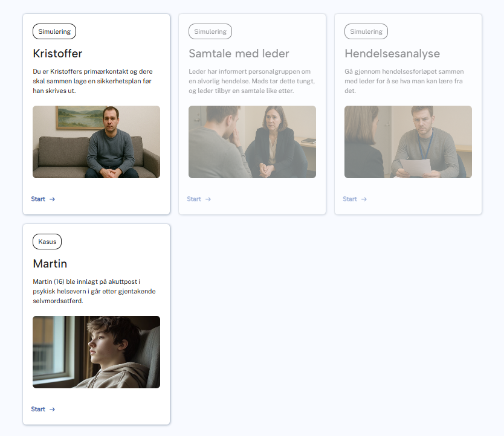This screenshot has width=504, height=436.
Task: Click the arrow icon on Samtale med leder card
Action: click(208, 199)
